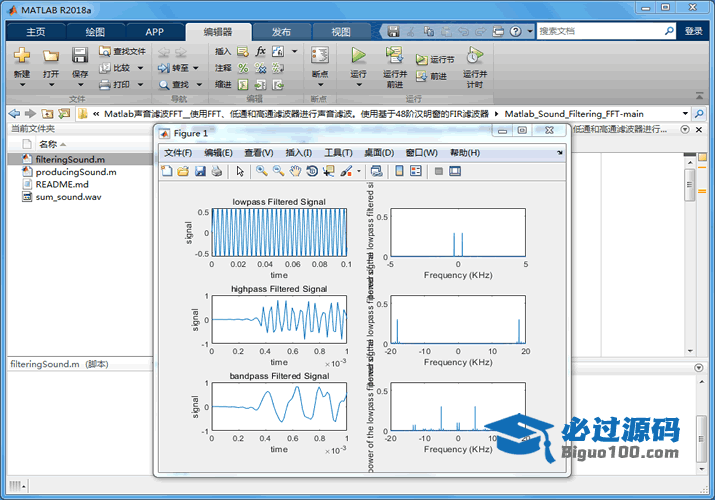Switch to the View (视图) tab
The height and width of the screenshot is (500, 715).
341,32
